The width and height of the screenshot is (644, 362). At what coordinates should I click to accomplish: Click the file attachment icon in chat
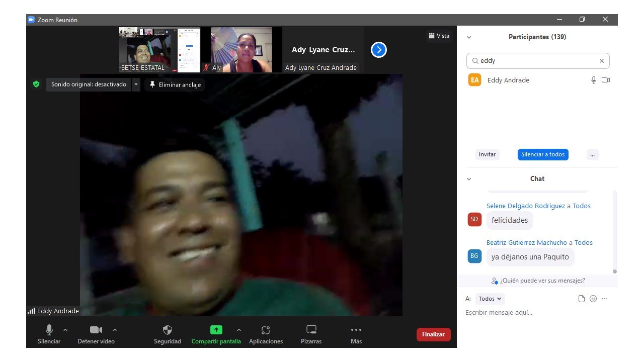pos(582,299)
